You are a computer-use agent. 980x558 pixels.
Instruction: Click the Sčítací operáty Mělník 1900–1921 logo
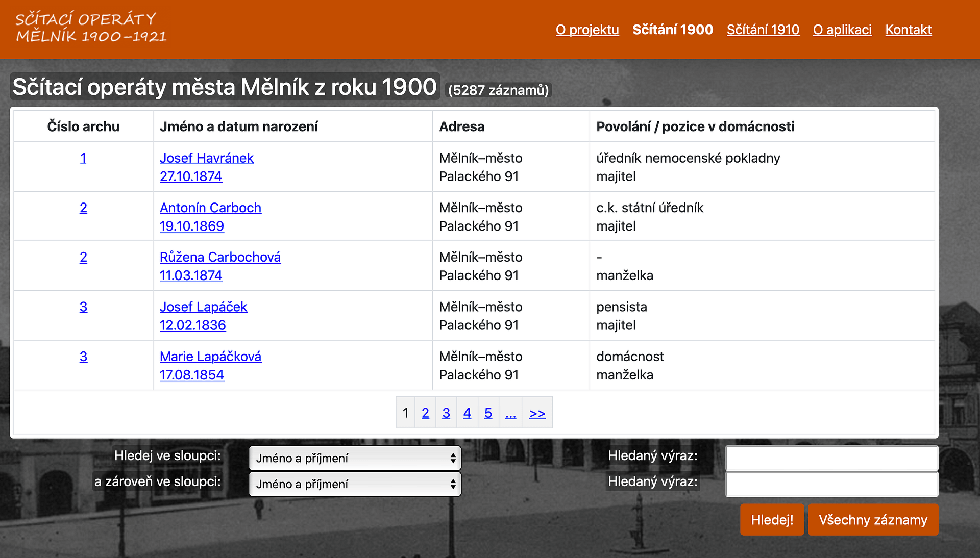pyautogui.click(x=91, y=28)
